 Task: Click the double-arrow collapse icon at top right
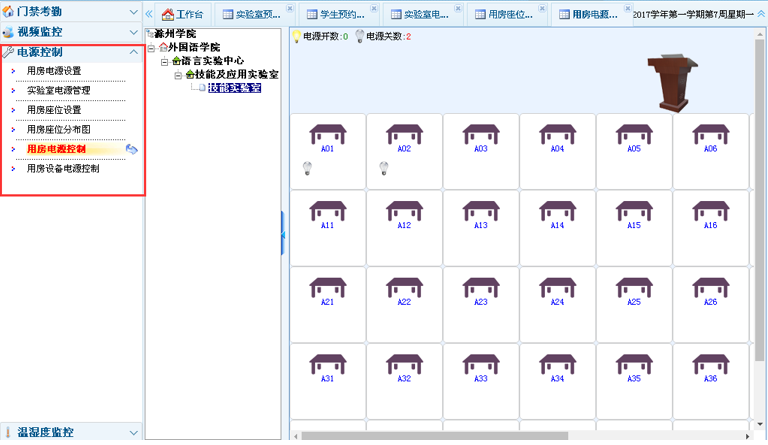[759, 14]
